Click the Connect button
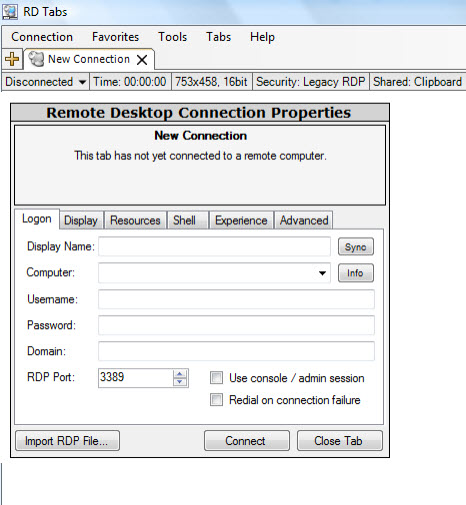The height and width of the screenshot is (505, 466). 247,441
